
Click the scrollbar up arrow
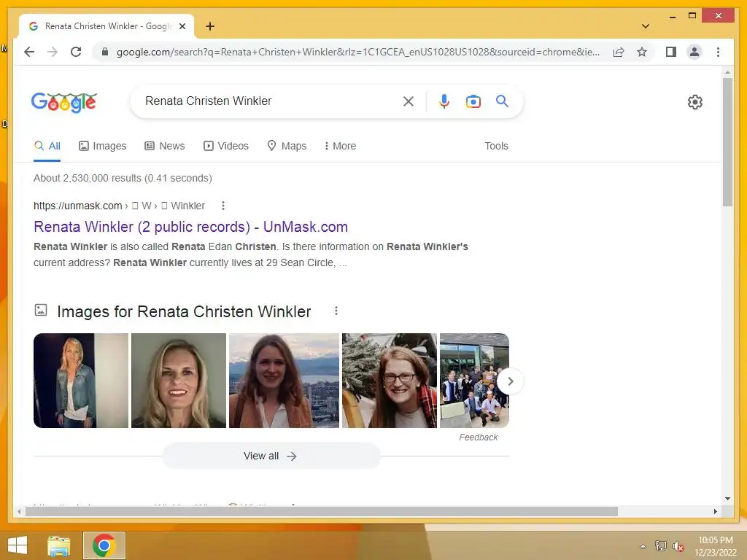[x=727, y=72]
